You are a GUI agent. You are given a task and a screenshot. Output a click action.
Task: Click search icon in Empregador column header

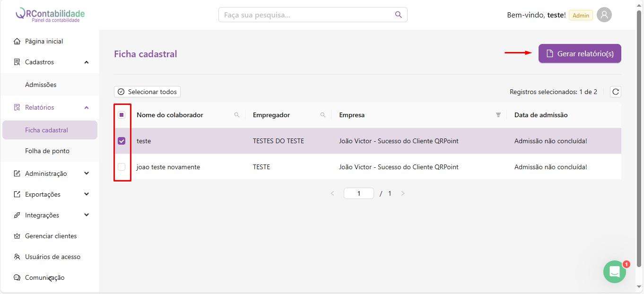tap(323, 115)
